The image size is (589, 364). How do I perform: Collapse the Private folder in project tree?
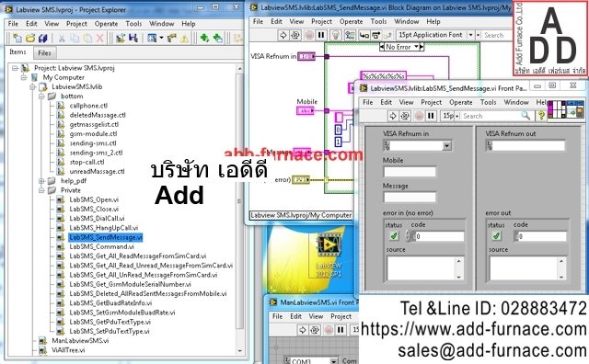(41, 190)
